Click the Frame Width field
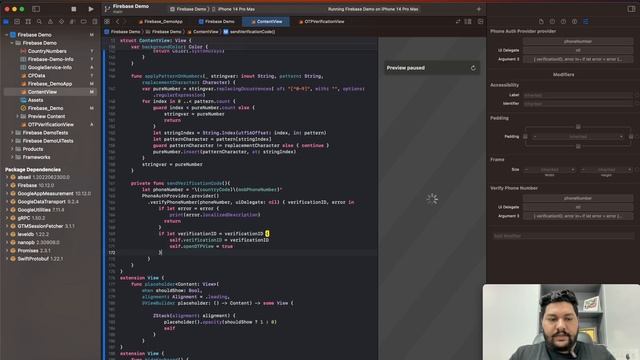640x360 pixels. [549, 169]
